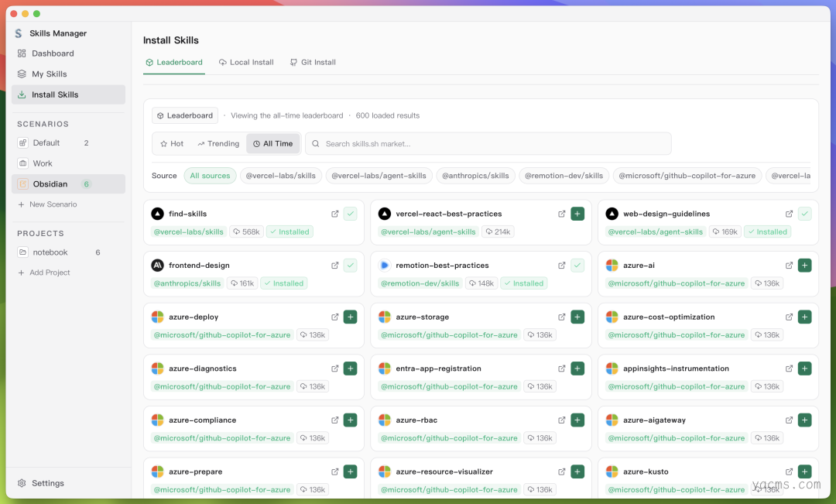Image resolution: width=836 pixels, height=504 pixels.
Task: Open Install Skills in the sidebar
Action: tap(68, 94)
